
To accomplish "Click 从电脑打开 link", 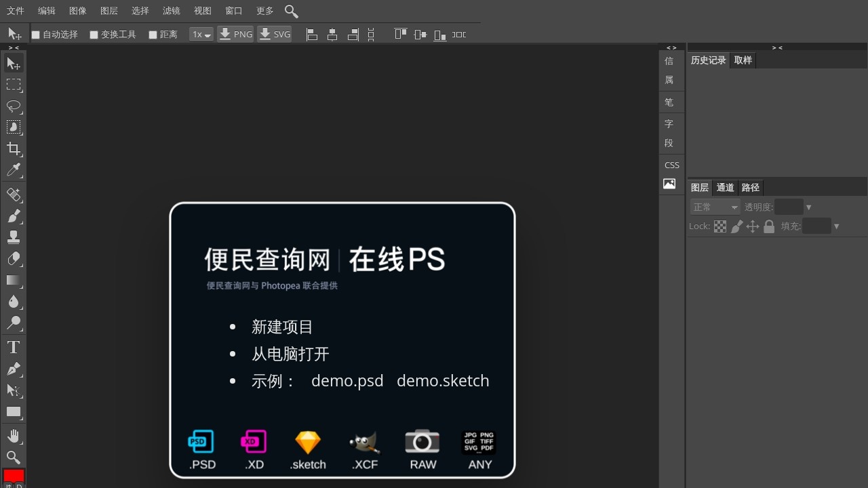I will [290, 354].
